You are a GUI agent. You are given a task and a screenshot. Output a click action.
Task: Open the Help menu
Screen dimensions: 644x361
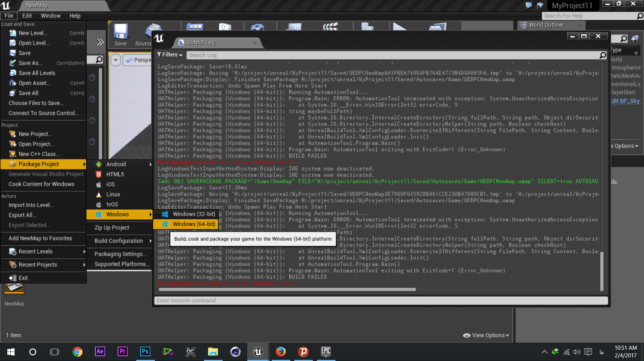point(75,16)
